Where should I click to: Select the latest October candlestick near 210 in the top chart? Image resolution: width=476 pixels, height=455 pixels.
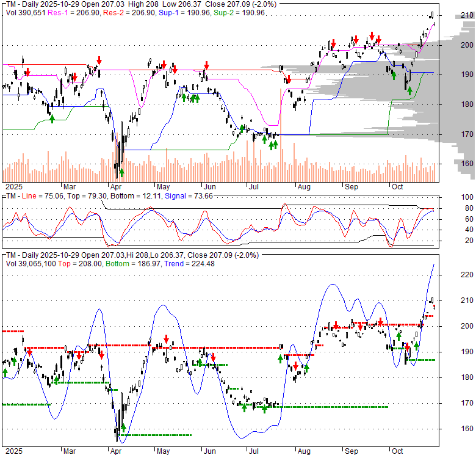click(x=432, y=15)
